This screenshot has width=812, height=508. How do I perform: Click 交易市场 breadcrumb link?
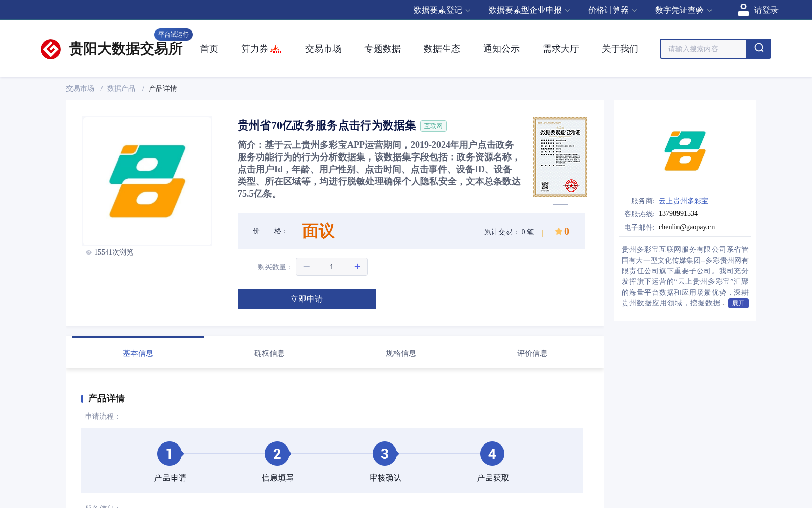pos(80,88)
